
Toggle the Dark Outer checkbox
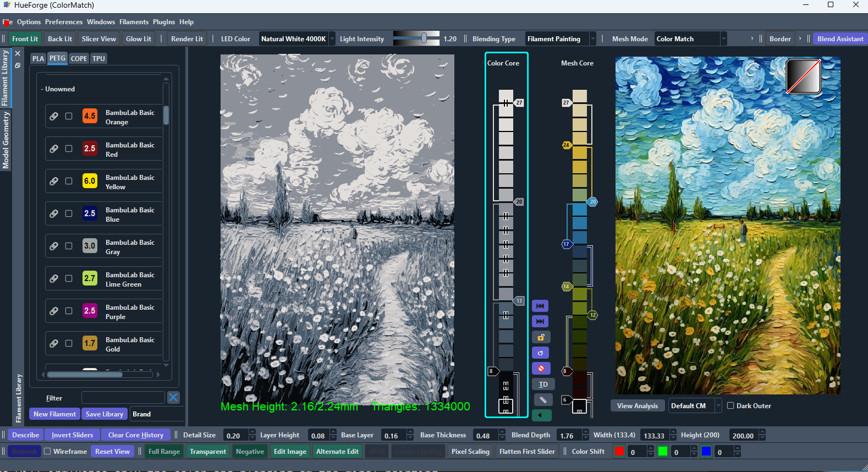click(730, 406)
